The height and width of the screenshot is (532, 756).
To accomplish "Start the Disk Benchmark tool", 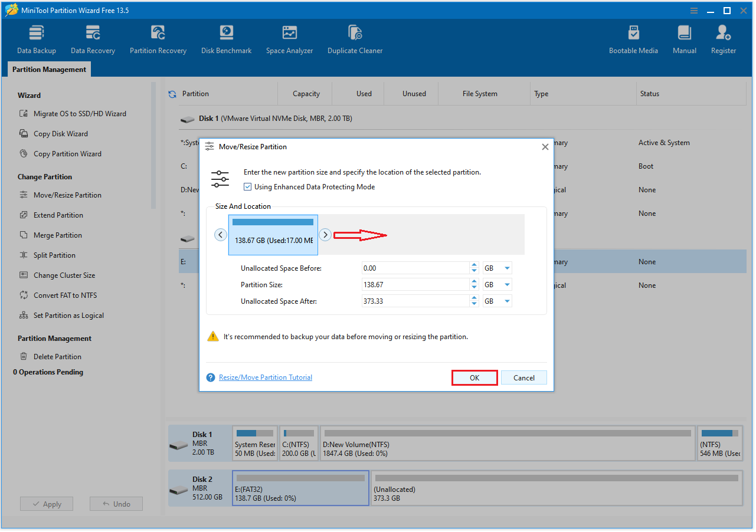I will 226,38.
